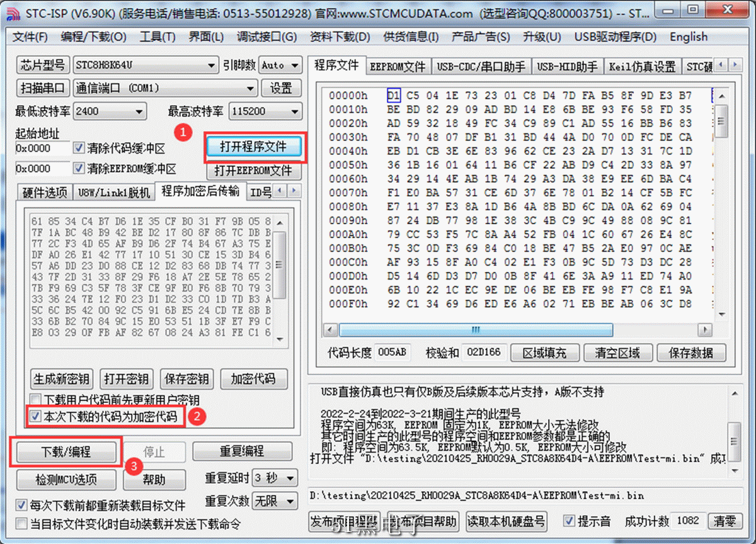Uncheck 本次下载的代码为加密代码 checkbox
The width and height of the screenshot is (756, 544).
coord(37,416)
